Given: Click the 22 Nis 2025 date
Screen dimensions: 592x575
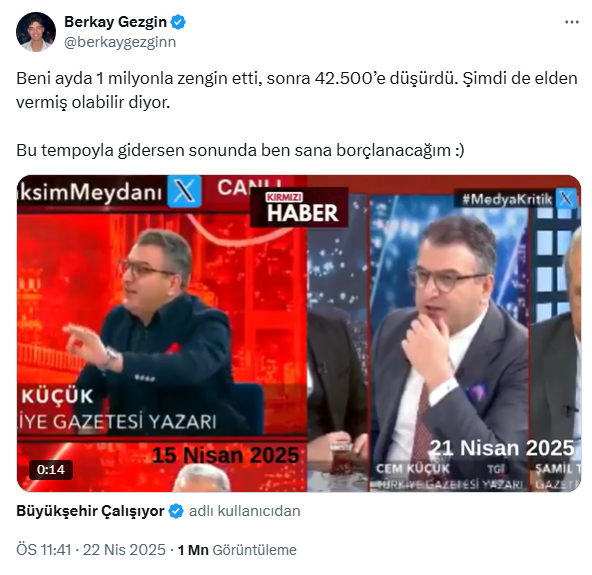Looking at the screenshot, I should click(124, 550).
